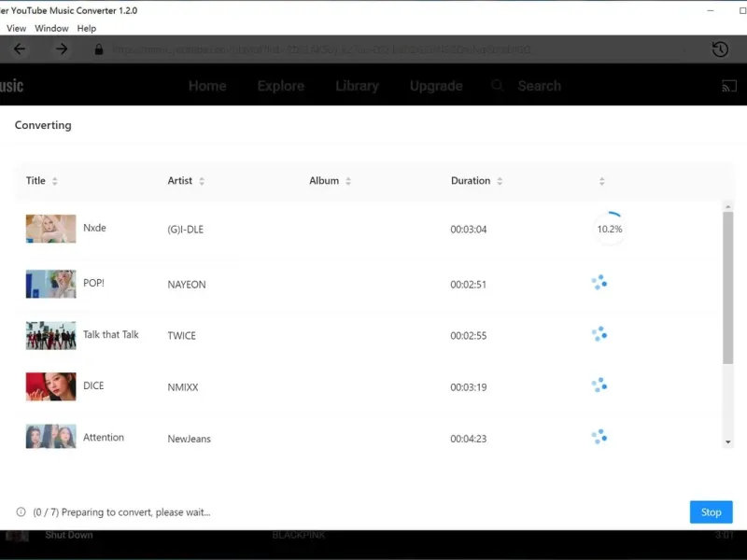Stop the conversion
This screenshot has width=747, height=560.
click(711, 511)
